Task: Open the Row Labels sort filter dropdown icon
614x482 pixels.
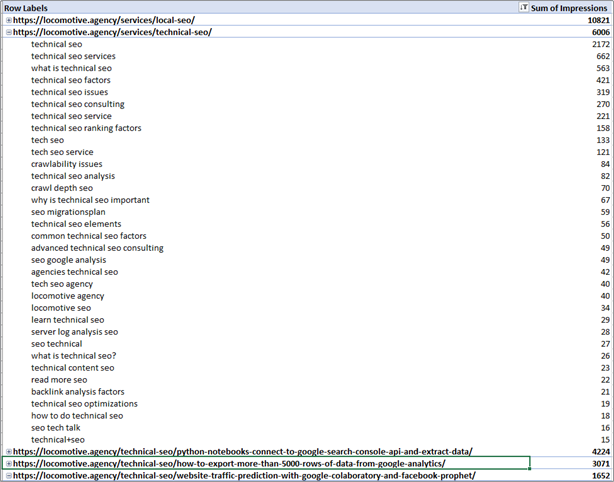Action: coord(523,7)
